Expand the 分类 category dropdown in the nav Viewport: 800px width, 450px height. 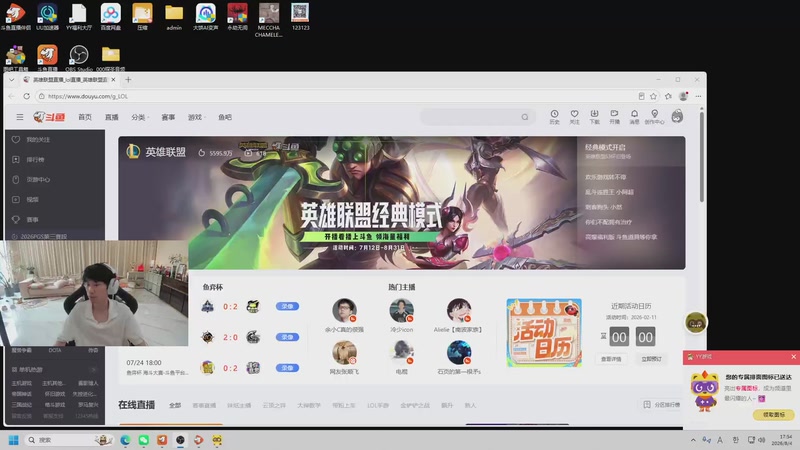tap(139, 117)
